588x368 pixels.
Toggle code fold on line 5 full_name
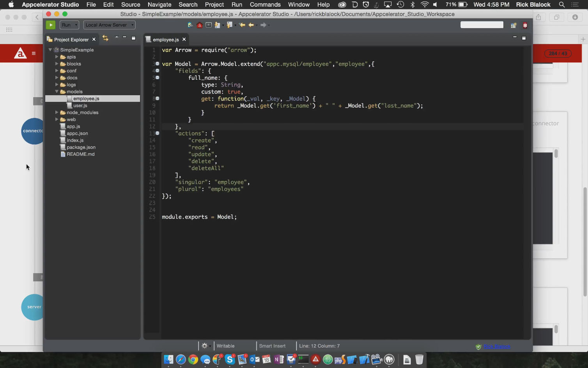pyautogui.click(x=158, y=78)
